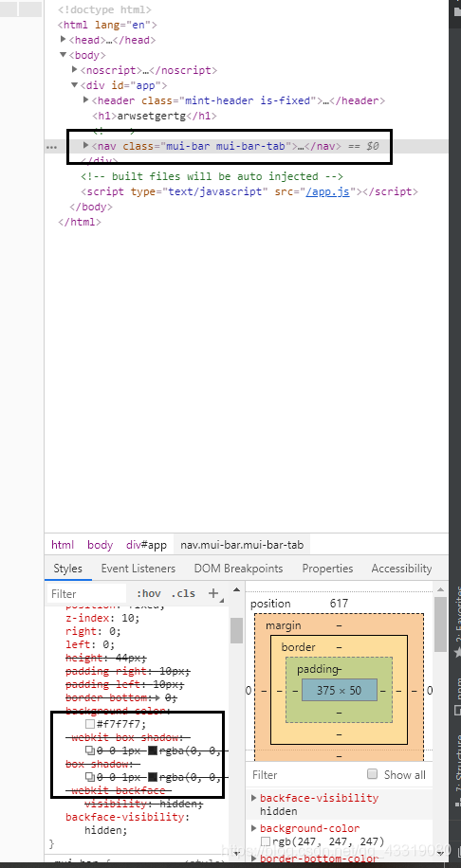Click the 375 × 50 content box
The image size is (461, 868).
tap(339, 690)
